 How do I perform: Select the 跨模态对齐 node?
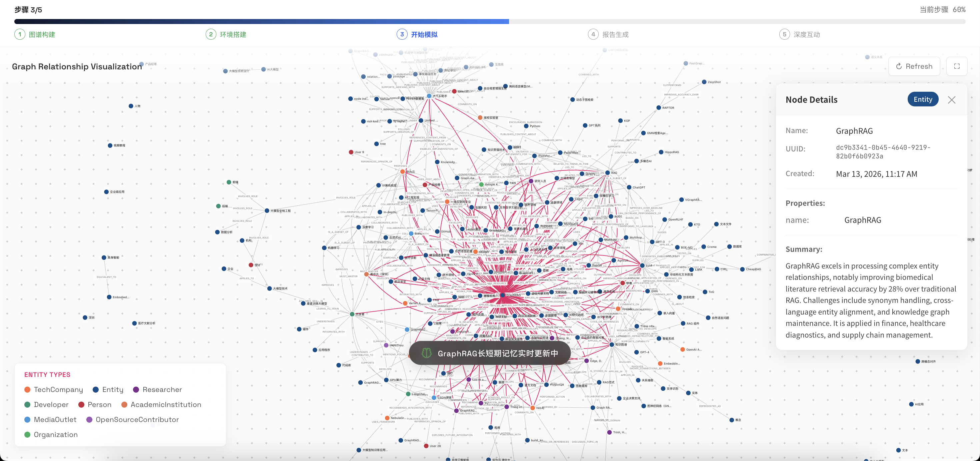click(918, 362)
